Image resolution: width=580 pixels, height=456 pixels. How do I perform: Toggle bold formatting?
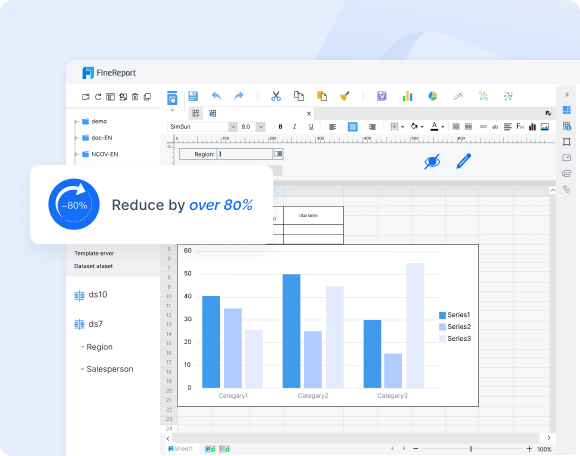point(280,127)
